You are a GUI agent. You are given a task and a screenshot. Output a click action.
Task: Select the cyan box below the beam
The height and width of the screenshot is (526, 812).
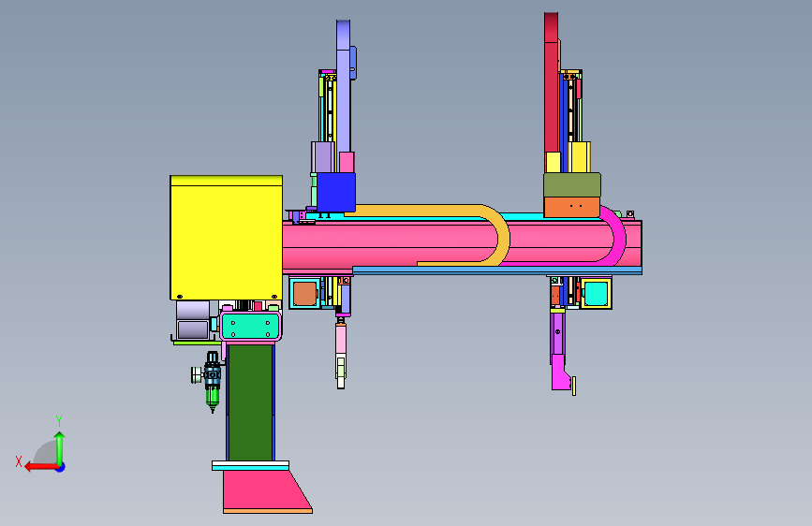click(x=596, y=294)
